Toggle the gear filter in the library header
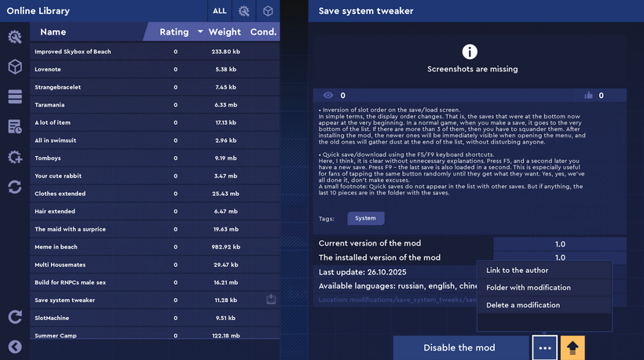The image size is (644, 360). point(244,11)
